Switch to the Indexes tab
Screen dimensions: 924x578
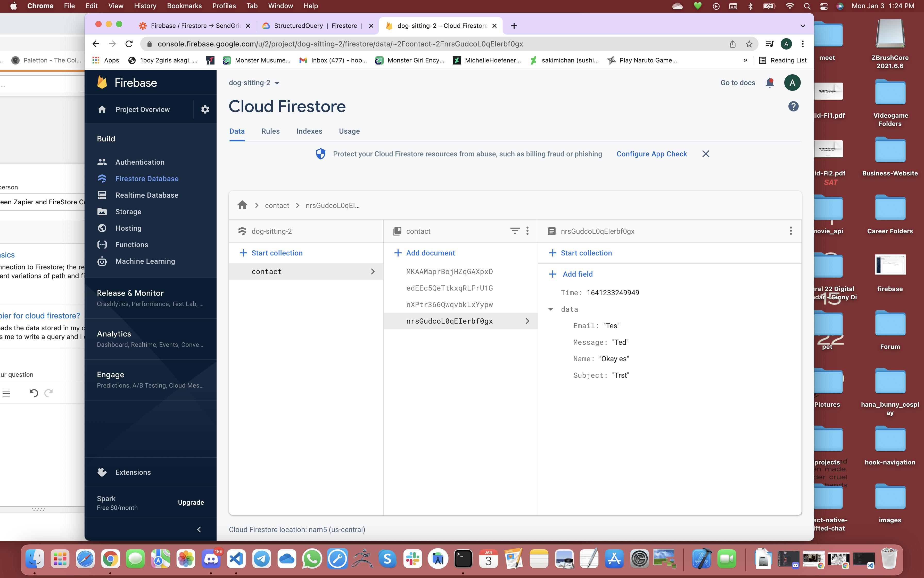coord(309,131)
